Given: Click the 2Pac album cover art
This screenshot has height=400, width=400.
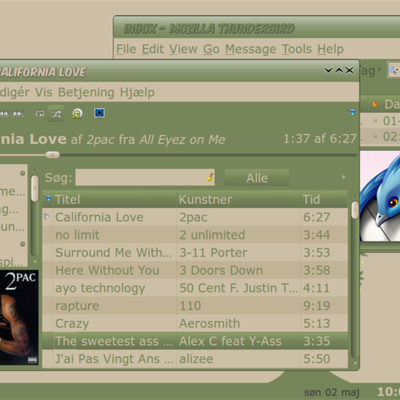Looking at the screenshot, I should tap(19, 317).
